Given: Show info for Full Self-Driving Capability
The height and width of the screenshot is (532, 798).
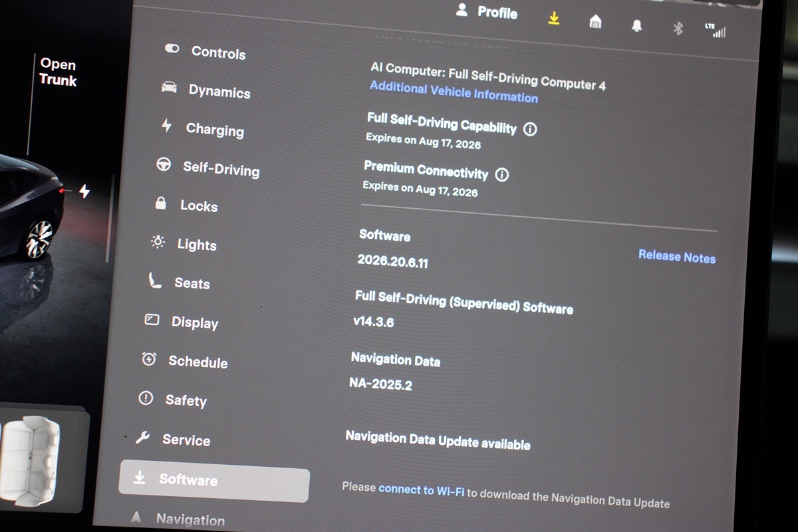Looking at the screenshot, I should click(530, 130).
